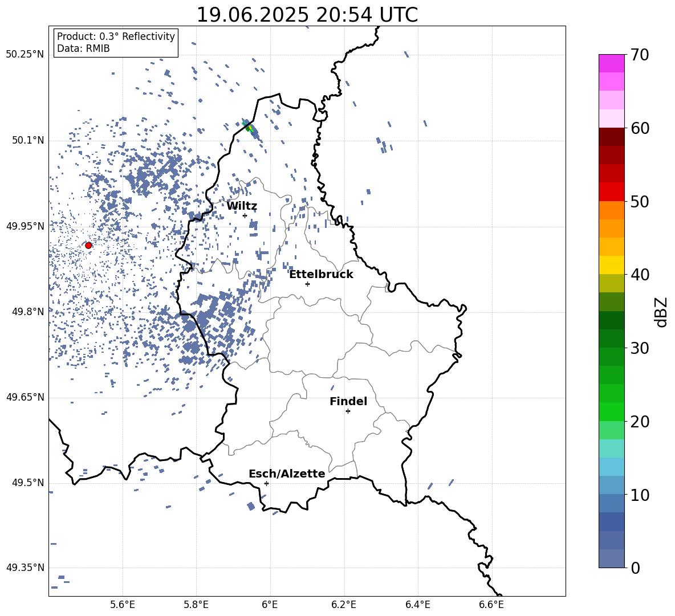Click the dark maroon colorbar segment below 60
This screenshot has width=675, height=616.
pyautogui.click(x=611, y=137)
